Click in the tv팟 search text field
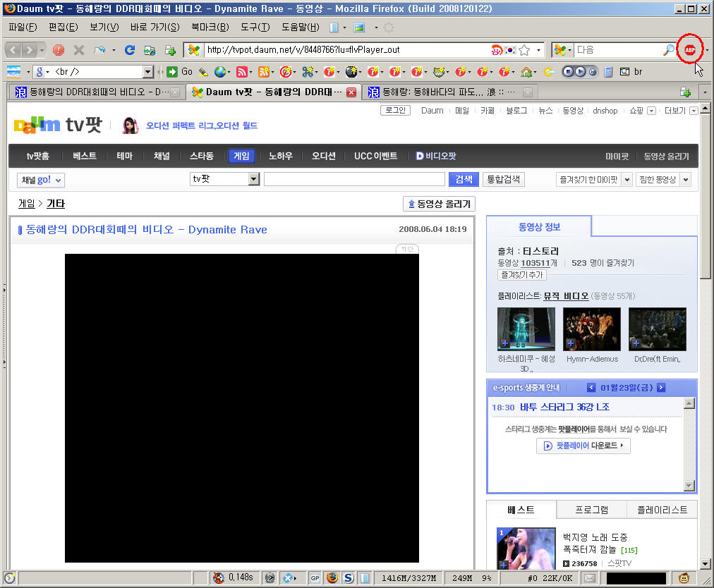The height and width of the screenshot is (588, 714). pos(354,179)
